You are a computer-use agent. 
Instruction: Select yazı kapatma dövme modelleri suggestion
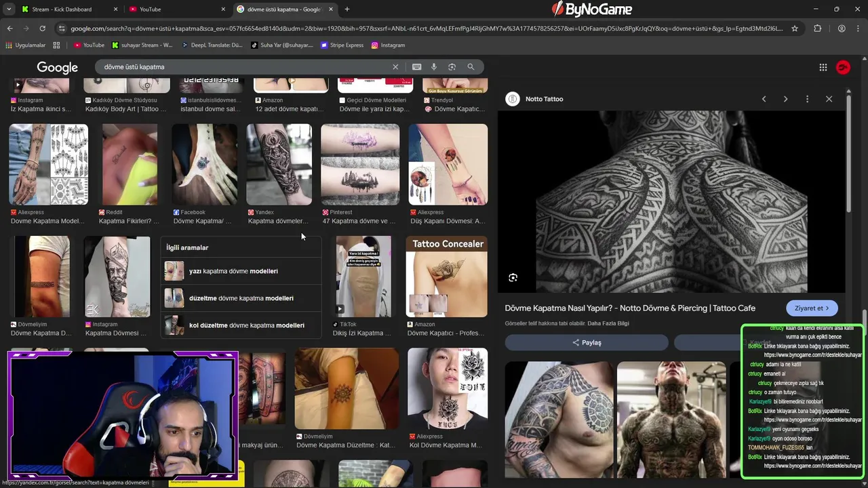click(241, 271)
